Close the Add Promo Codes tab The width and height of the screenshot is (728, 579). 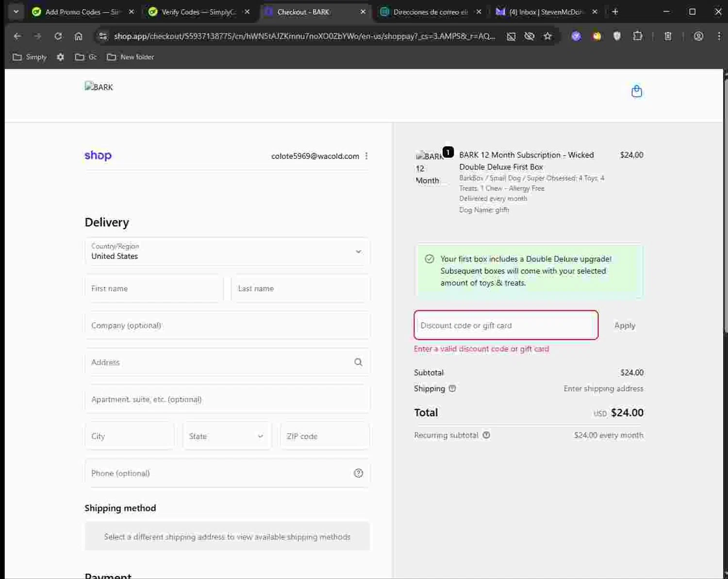131,12
